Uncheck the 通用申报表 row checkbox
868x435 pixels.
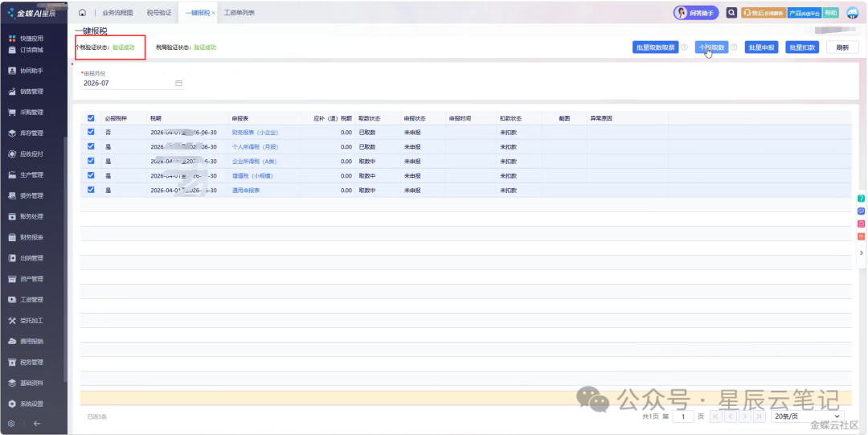(x=91, y=190)
